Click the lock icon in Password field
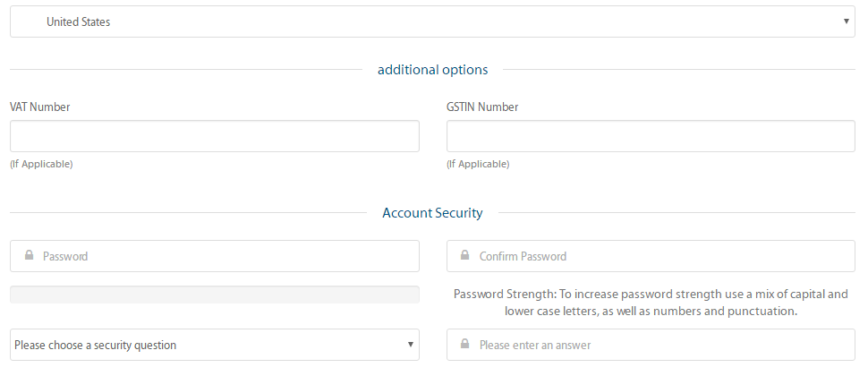Screen dimensions: 868x376 click(29, 255)
